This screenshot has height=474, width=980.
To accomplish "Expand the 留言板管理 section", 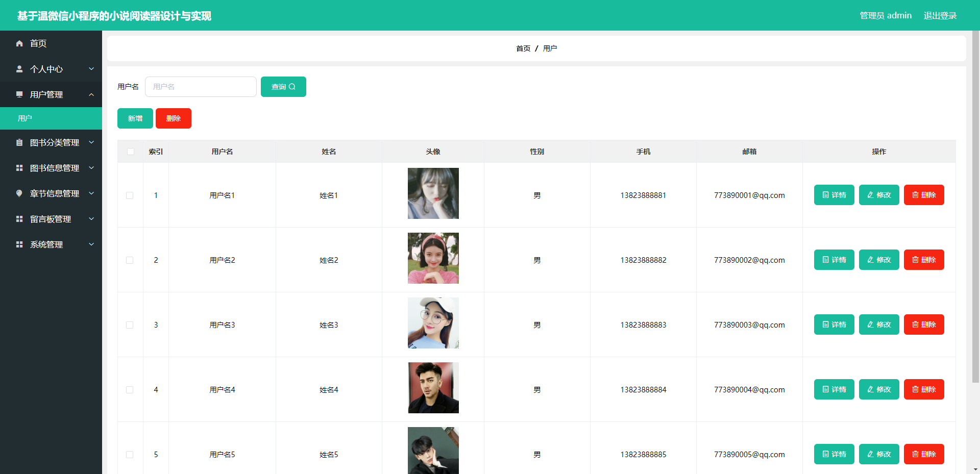I will [51, 219].
